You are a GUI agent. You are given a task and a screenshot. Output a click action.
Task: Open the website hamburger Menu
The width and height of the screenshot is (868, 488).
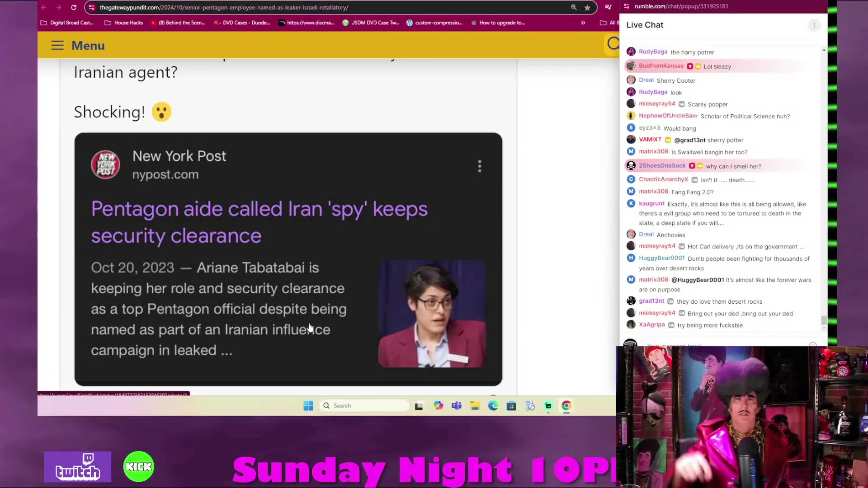tap(57, 45)
